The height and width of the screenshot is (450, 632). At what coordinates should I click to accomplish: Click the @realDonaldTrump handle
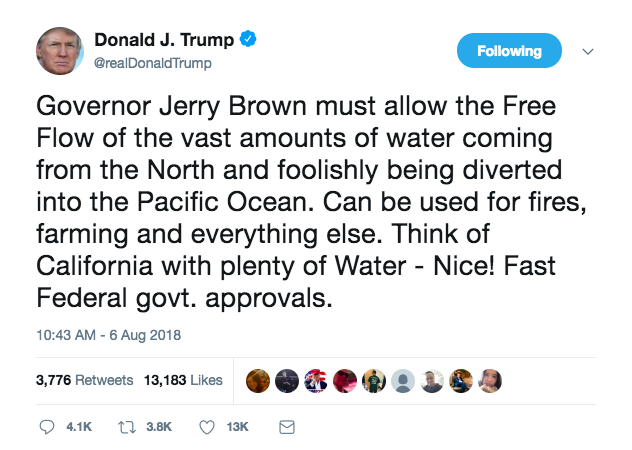pyautogui.click(x=152, y=62)
